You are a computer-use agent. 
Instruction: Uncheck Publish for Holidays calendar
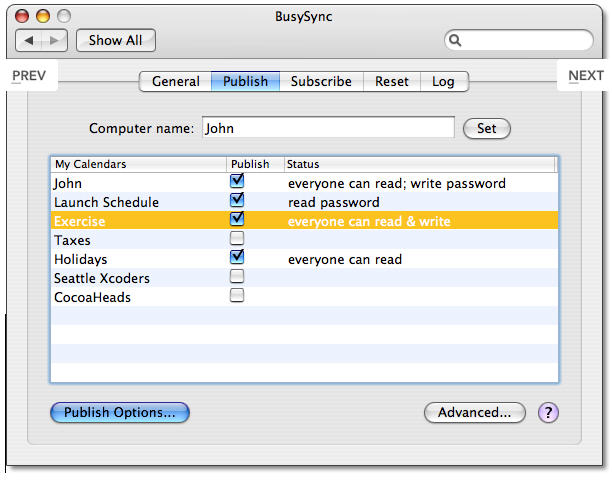pos(237,257)
